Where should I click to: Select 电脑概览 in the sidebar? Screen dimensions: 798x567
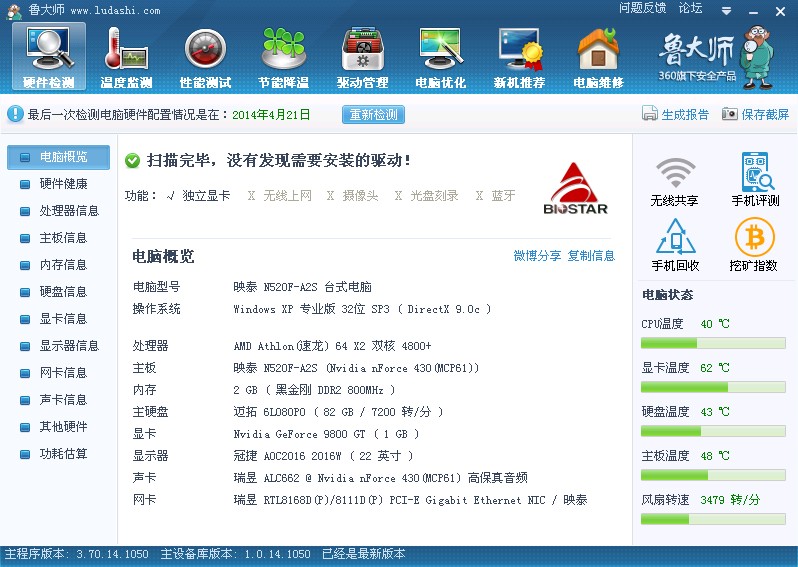coord(58,157)
